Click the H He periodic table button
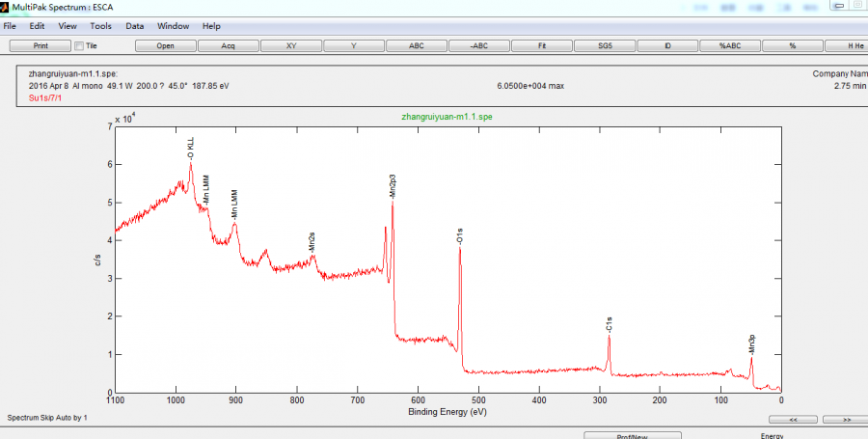Screen dimensions: 868x439 847,46
